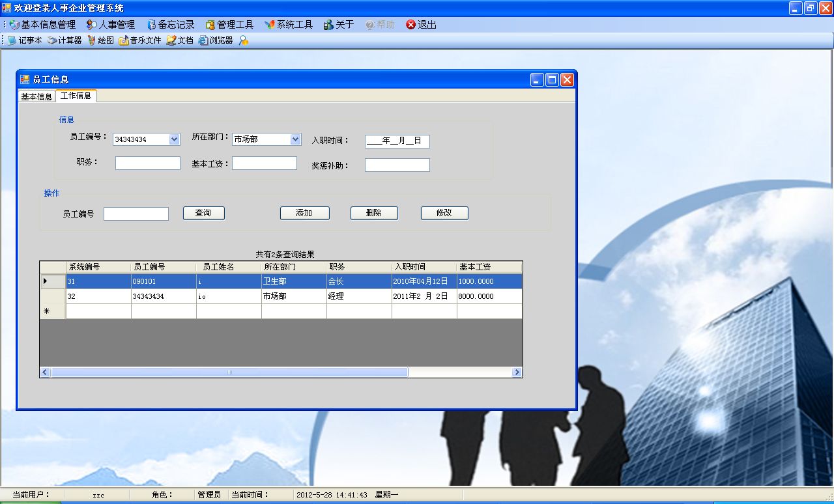Click the 查询 query button

(x=203, y=213)
